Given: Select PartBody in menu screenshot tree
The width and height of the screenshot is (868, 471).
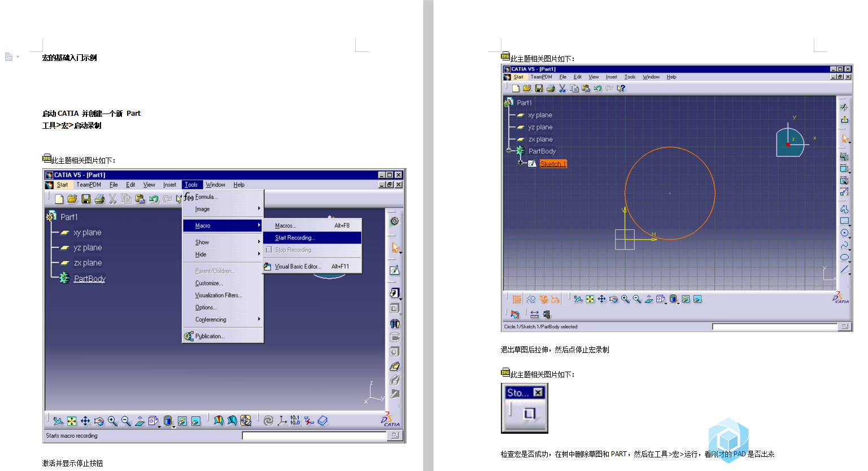Looking at the screenshot, I should pyautogui.click(x=90, y=278).
